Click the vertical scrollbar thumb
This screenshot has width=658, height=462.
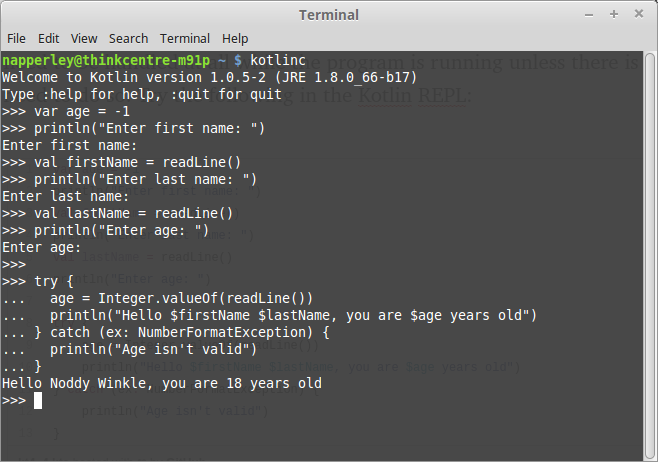pos(650,256)
